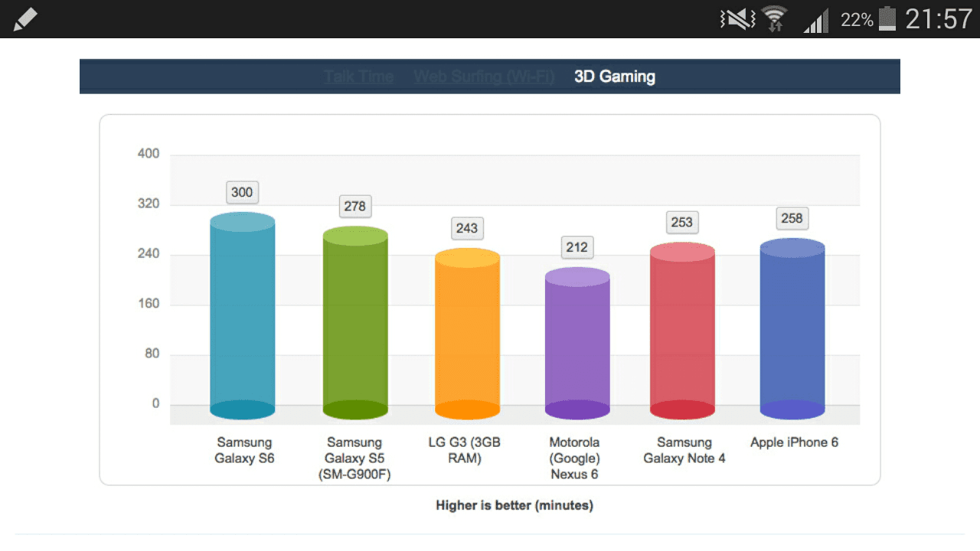The height and width of the screenshot is (551, 980).
Task: Switch to the Web Surfing (Wi-Fi) tab
Action: [484, 77]
